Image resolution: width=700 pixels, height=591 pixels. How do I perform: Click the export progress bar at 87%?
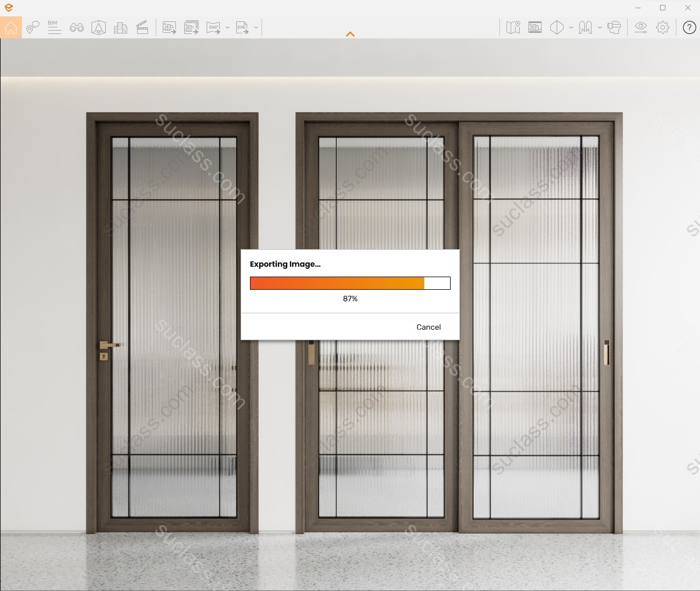[x=350, y=283]
